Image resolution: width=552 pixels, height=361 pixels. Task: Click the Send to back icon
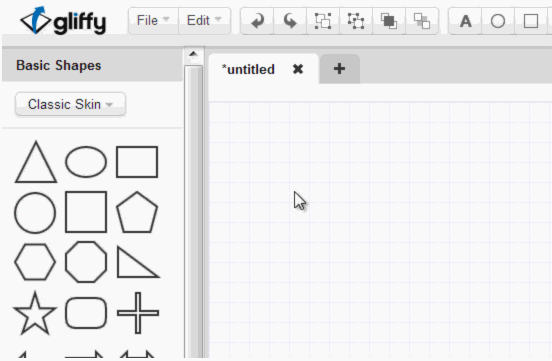click(x=422, y=21)
